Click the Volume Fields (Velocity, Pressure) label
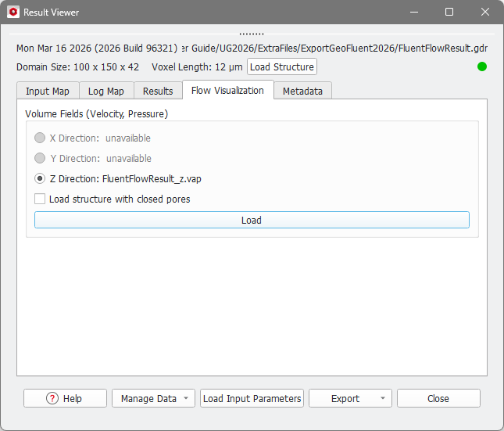504x431 pixels. click(x=96, y=114)
